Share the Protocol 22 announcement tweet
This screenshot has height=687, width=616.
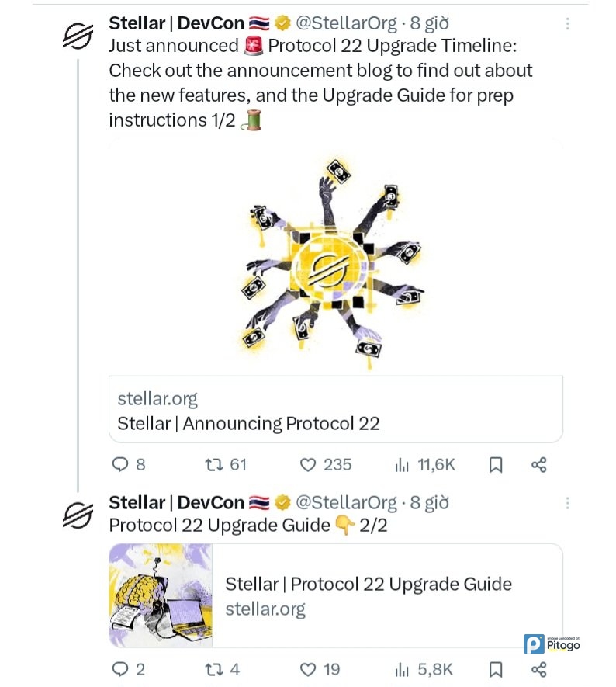coord(539,465)
